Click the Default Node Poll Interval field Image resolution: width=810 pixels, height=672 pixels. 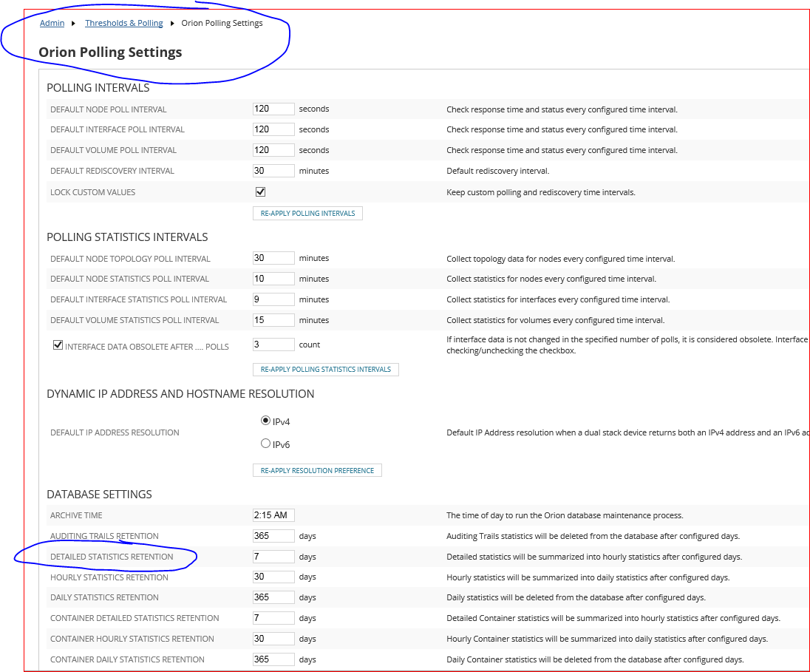273,109
